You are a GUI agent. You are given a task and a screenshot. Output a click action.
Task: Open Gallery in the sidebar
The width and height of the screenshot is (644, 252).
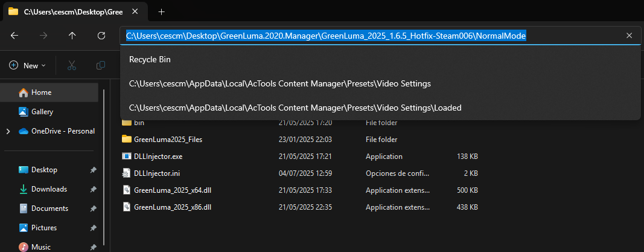click(x=42, y=112)
